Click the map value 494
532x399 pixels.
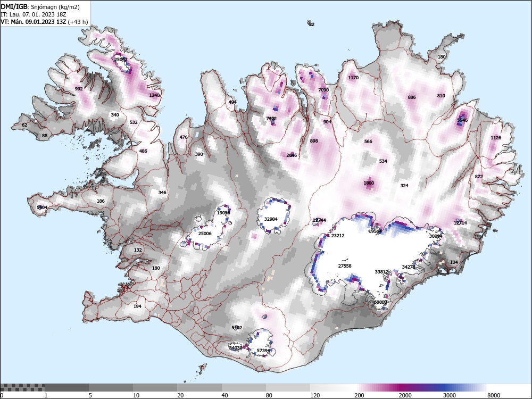pyautogui.click(x=232, y=102)
